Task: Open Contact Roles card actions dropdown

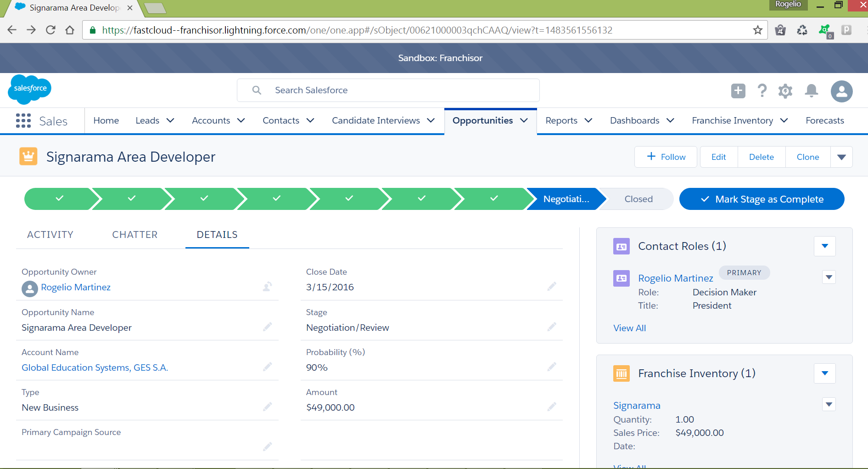Action: coord(825,246)
